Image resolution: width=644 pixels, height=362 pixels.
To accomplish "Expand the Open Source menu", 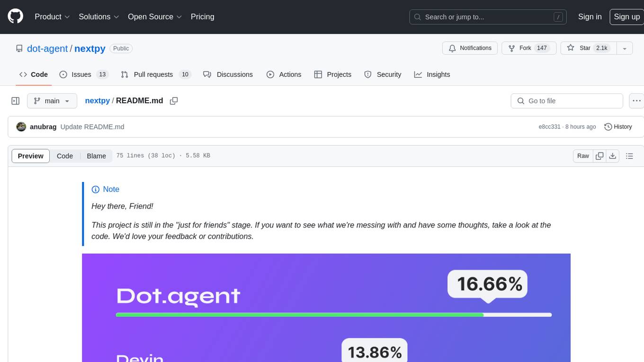I will pos(155,17).
